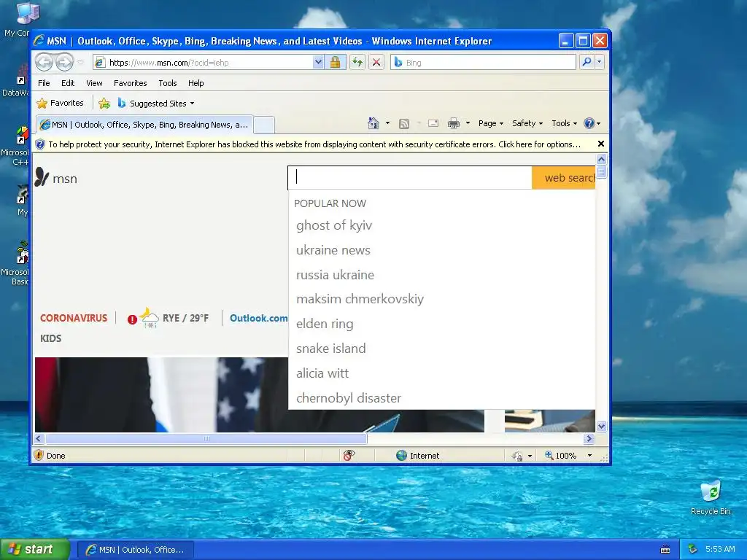Click the Read Mail envelope icon
This screenshot has height=560, width=747.
tap(433, 124)
